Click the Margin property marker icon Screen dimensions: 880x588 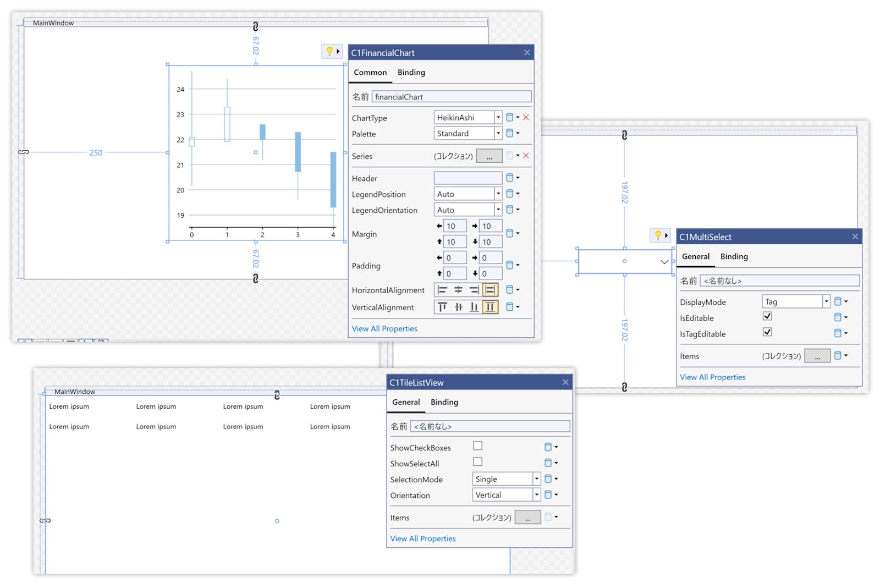click(x=510, y=233)
